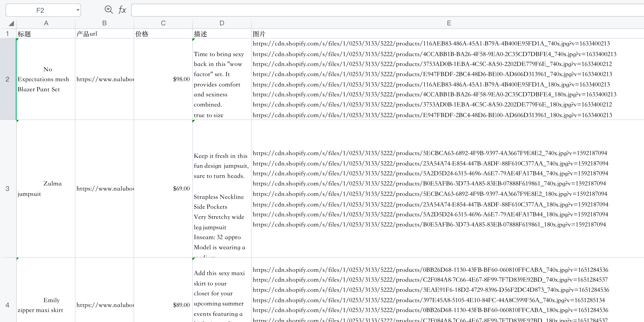Click the product URL cell in row 3
Image resolution: width=644 pixels, height=322 pixels.
click(105, 189)
